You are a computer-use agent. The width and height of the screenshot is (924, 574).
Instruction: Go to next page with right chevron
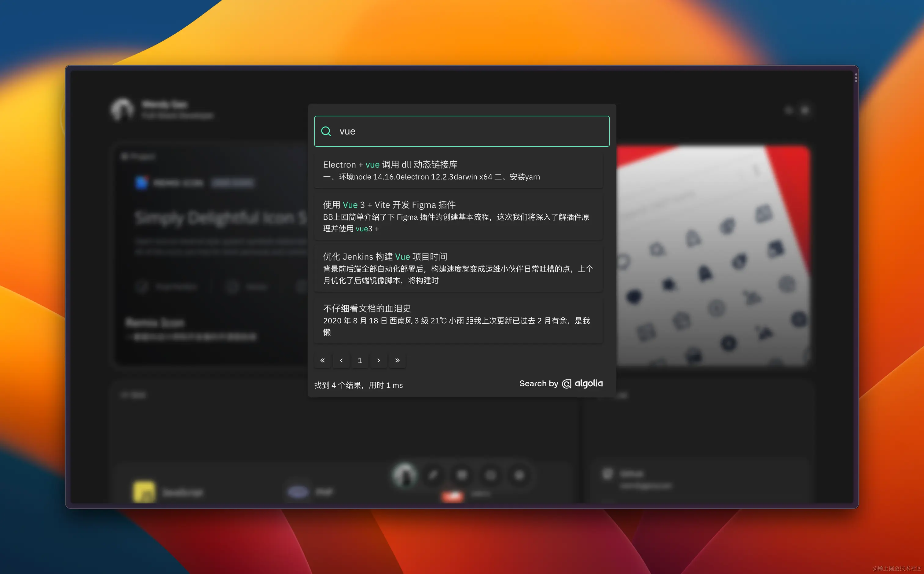pyautogui.click(x=378, y=360)
